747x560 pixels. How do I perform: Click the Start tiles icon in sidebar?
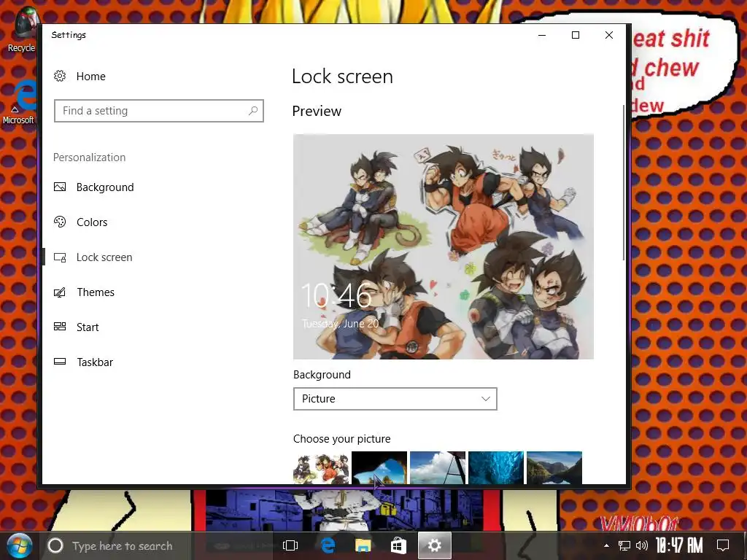(x=60, y=326)
